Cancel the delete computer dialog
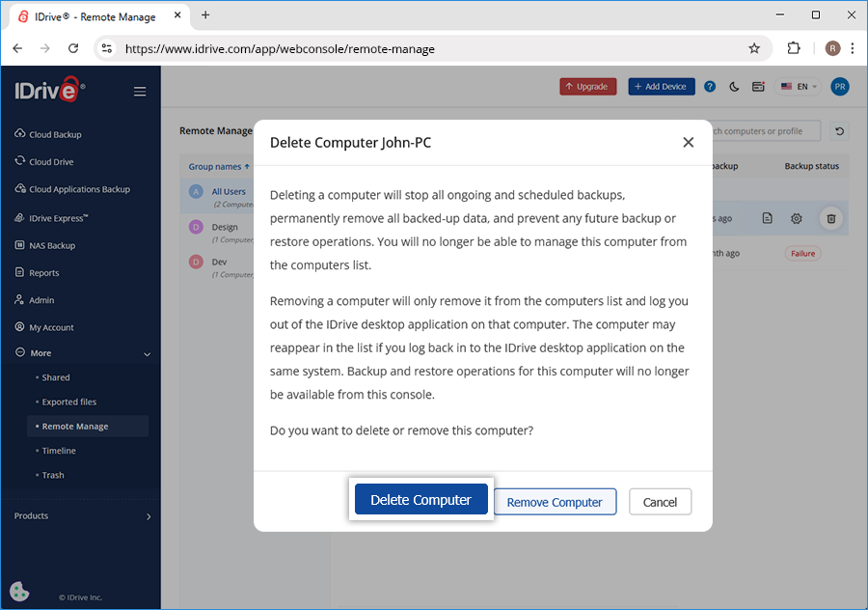868x610 pixels. coord(660,502)
